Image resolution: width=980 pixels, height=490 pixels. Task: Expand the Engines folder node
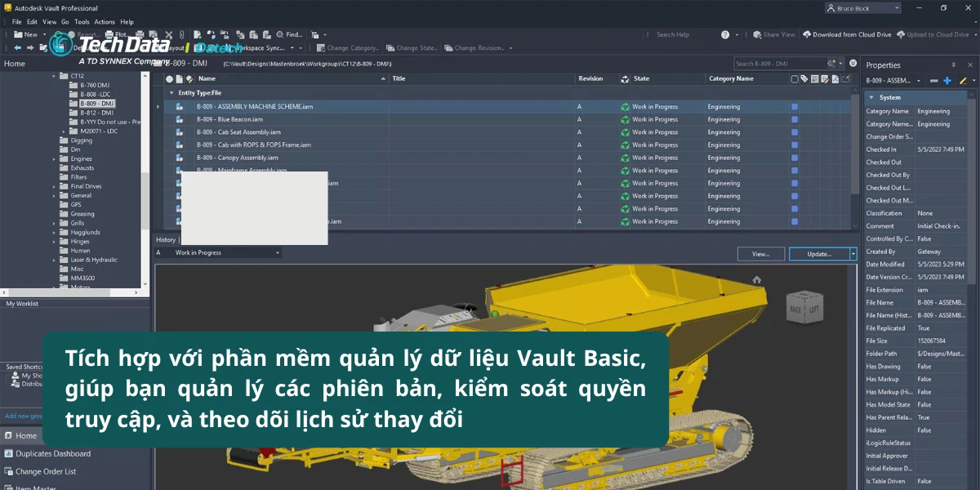click(x=55, y=159)
